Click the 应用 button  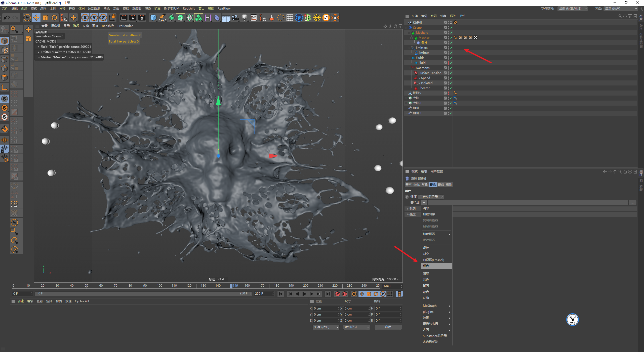point(388,327)
